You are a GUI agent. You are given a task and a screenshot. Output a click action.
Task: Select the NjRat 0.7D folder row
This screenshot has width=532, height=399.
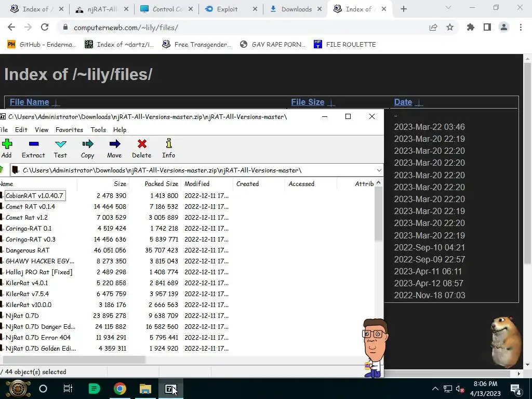click(x=22, y=315)
